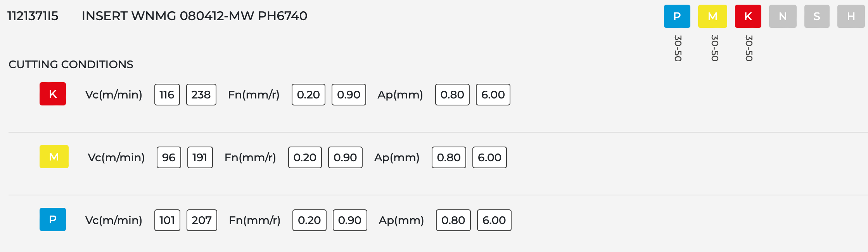Click the M row Vc value 191

[x=200, y=157]
